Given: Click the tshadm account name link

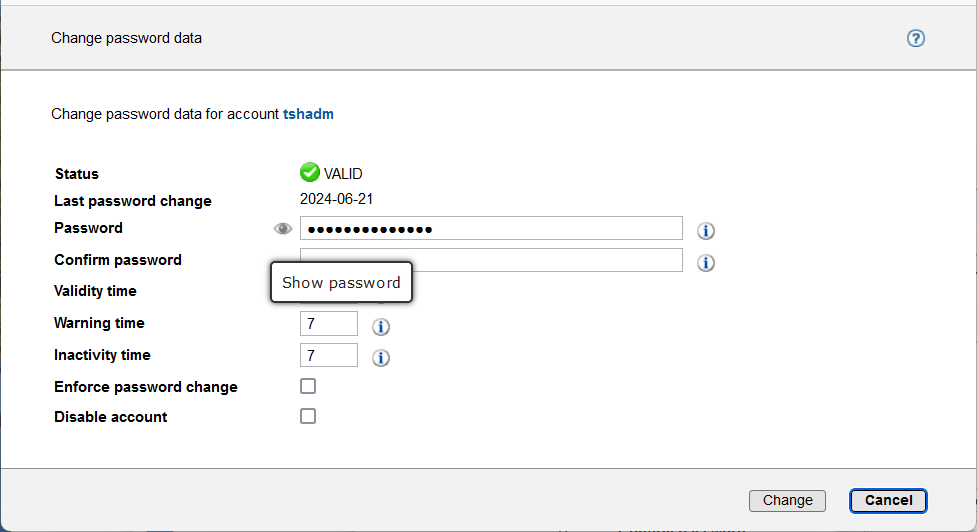Looking at the screenshot, I should (x=308, y=114).
